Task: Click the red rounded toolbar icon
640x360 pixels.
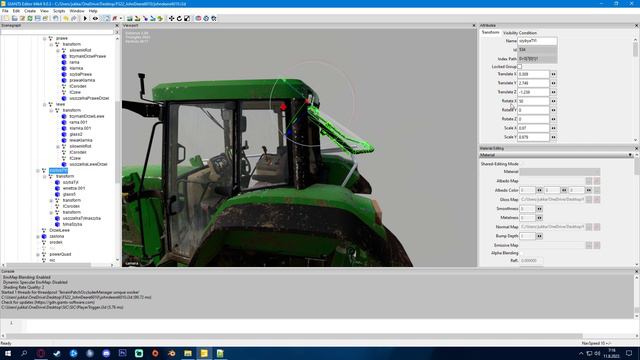Action: (x=198, y=18)
